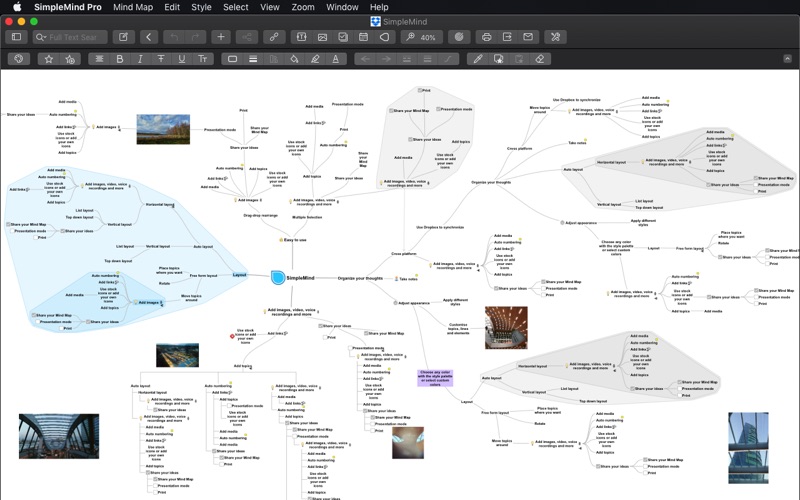The width and height of the screenshot is (800, 500).
Task: Open the tools wrench icon
Action: (555, 37)
